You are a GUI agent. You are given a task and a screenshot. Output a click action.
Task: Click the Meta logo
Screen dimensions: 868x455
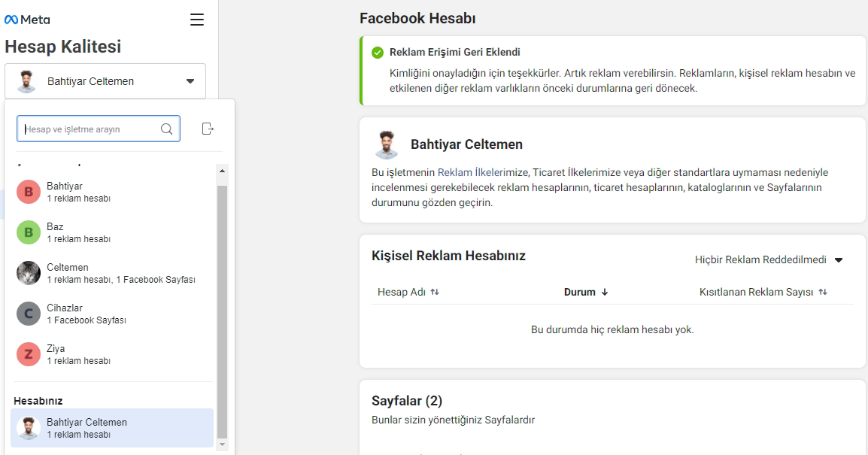27,20
